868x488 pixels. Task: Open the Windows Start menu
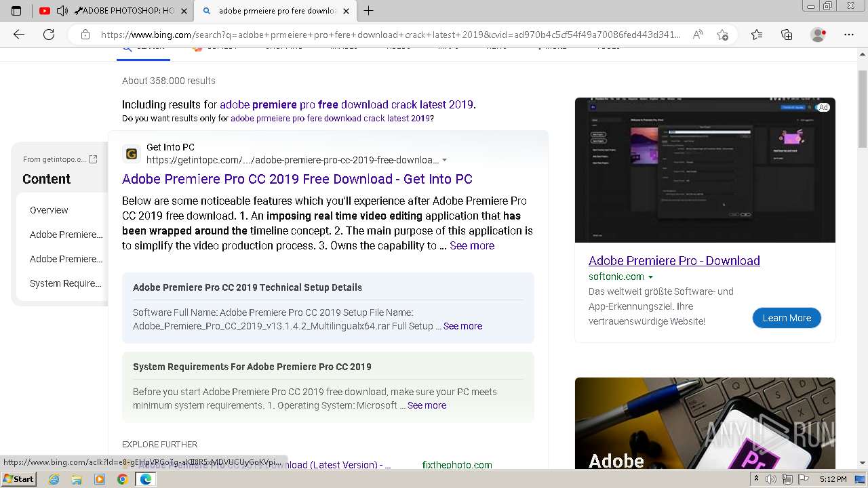click(19, 479)
